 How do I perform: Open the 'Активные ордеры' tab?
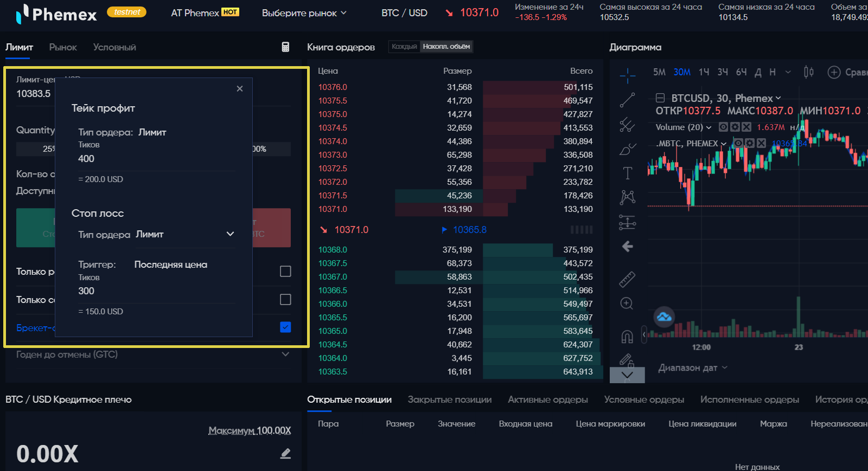click(x=547, y=399)
